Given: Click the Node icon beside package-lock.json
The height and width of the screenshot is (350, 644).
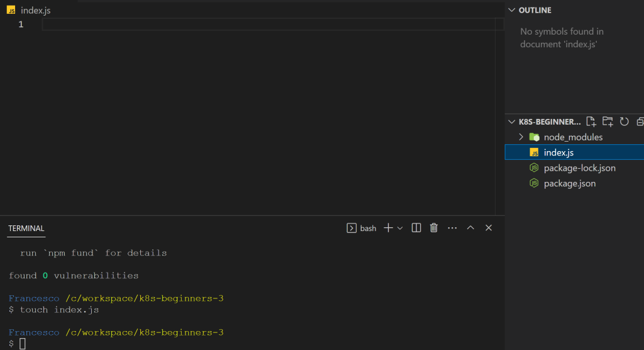Looking at the screenshot, I should coord(534,168).
